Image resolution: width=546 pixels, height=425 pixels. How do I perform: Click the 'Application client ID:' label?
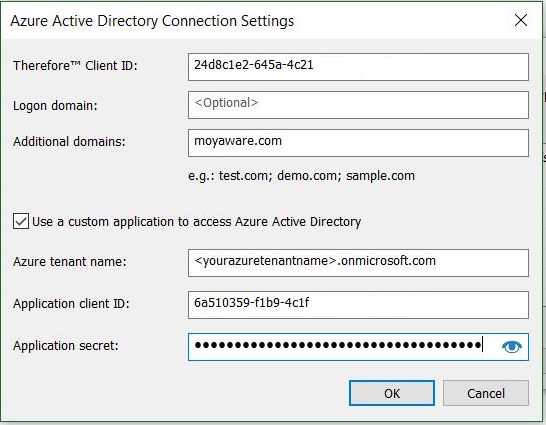click(71, 304)
